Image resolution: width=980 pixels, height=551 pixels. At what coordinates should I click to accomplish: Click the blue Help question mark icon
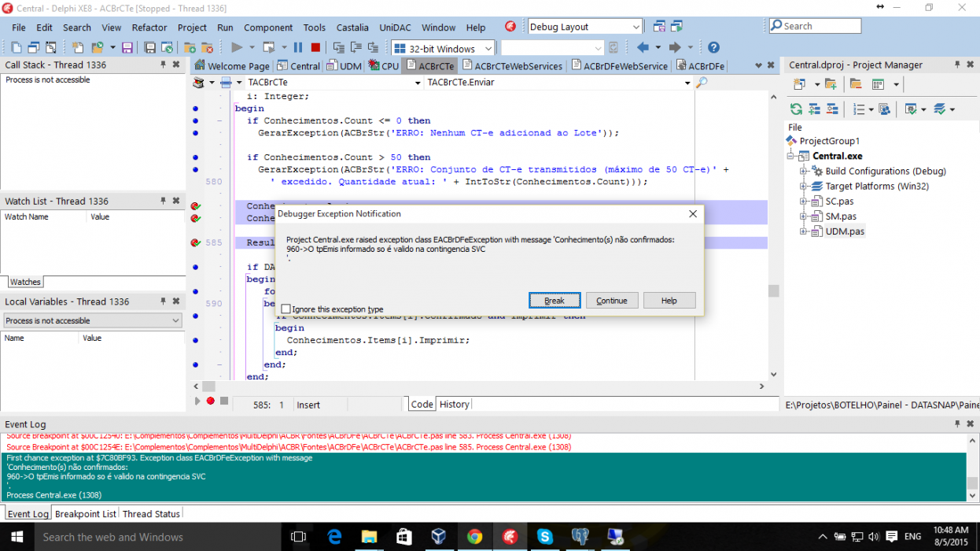pos(713,47)
